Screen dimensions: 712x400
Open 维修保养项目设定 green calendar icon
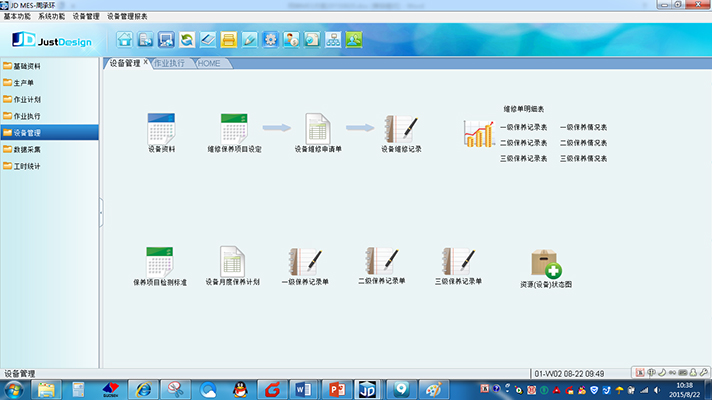[234, 128]
